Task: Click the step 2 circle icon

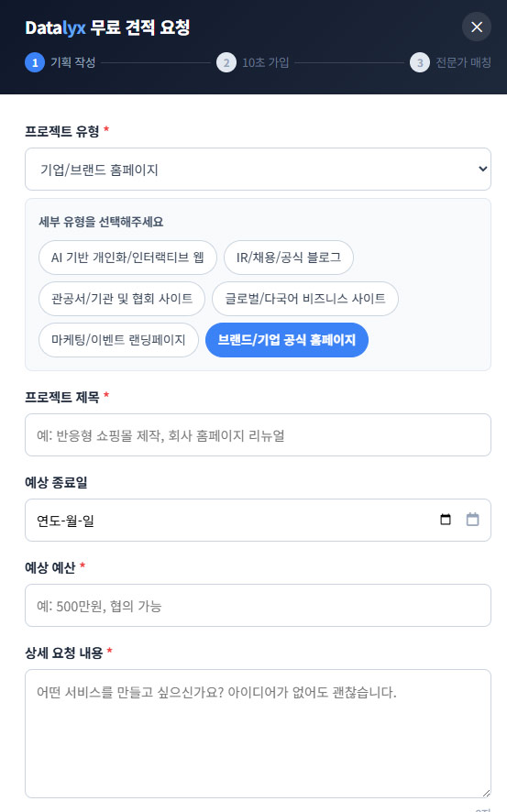Action: pos(226,62)
